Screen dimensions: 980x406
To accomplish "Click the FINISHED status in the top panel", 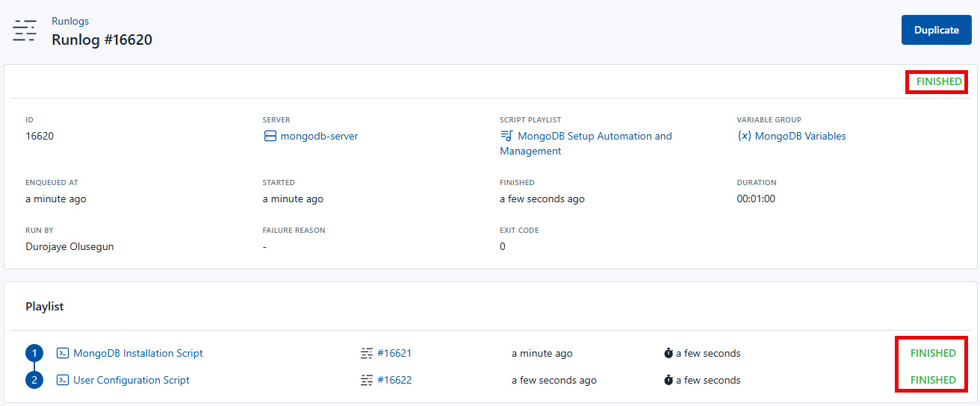I will [939, 81].
